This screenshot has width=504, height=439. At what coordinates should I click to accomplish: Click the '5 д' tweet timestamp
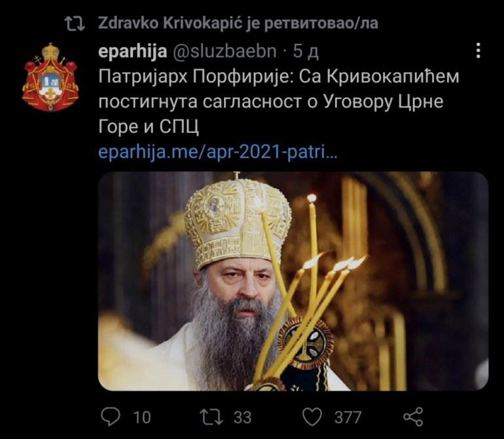pyautogui.click(x=306, y=51)
